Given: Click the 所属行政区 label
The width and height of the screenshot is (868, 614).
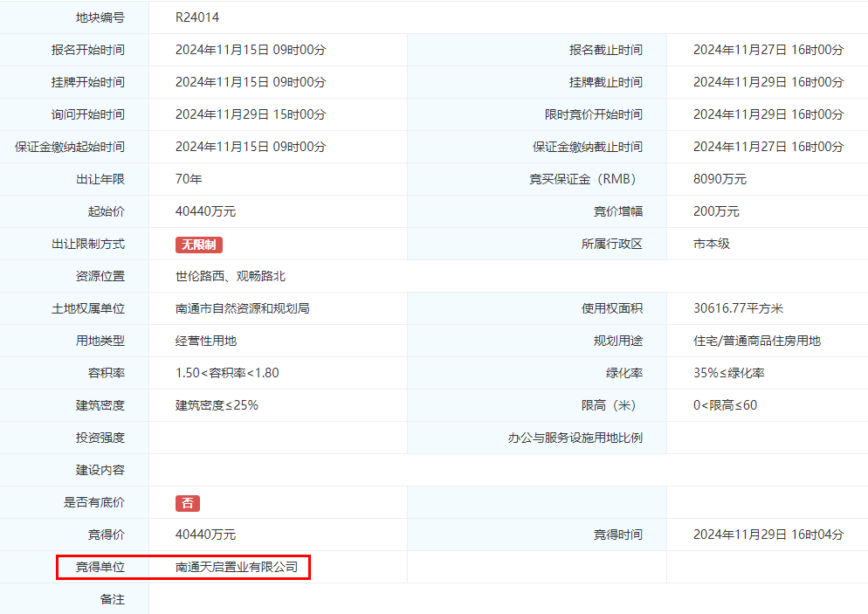Looking at the screenshot, I should pyautogui.click(x=611, y=245).
